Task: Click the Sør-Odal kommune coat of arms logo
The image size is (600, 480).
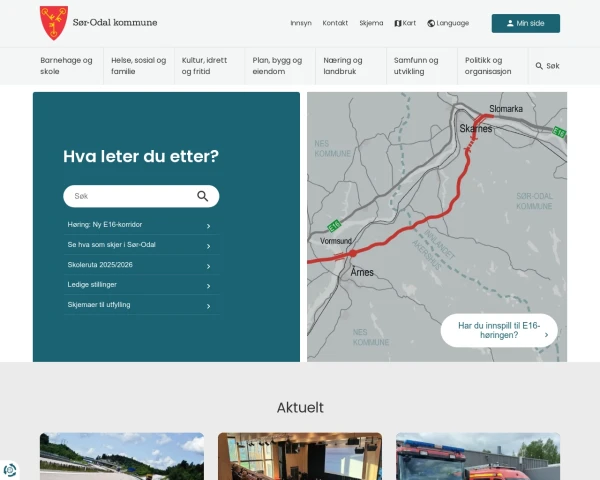Action: [54, 22]
